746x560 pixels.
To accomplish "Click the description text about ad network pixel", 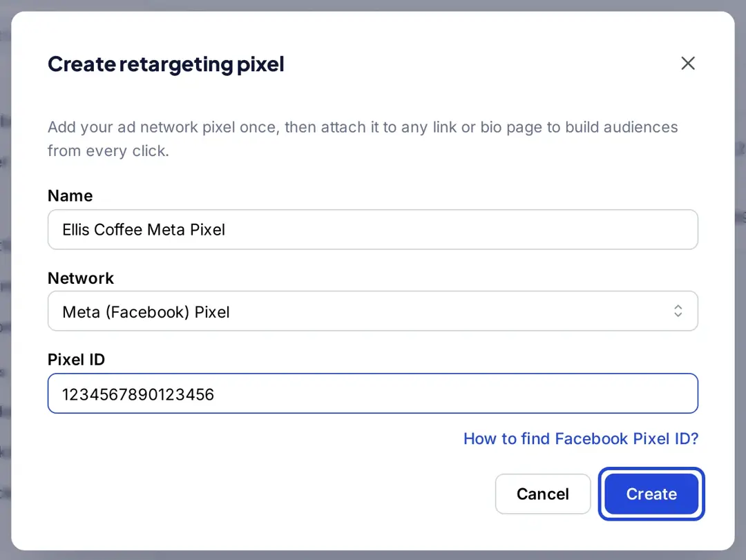I will [363, 139].
